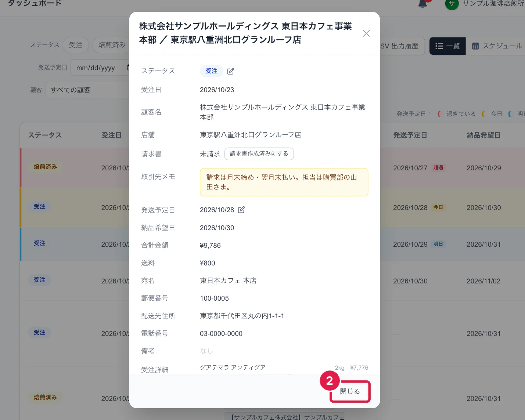The width and height of the screenshot is (525, 420).
Task: Click the 店舗 value 東京駅八重洲北口グランルーフ店
Action: tap(251, 135)
